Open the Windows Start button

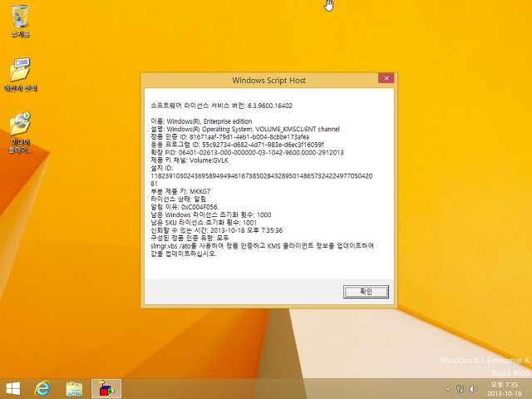click(13, 388)
